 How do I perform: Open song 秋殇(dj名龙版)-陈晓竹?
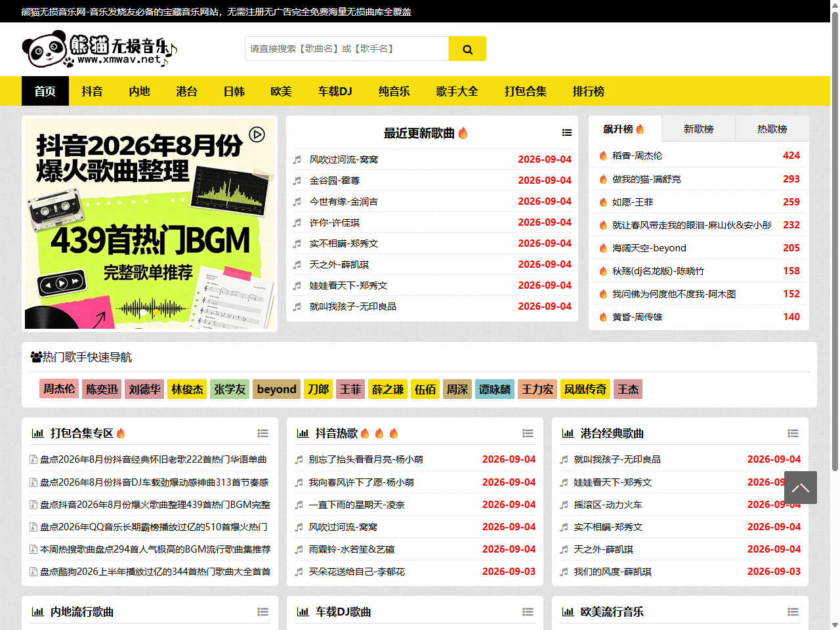658,271
